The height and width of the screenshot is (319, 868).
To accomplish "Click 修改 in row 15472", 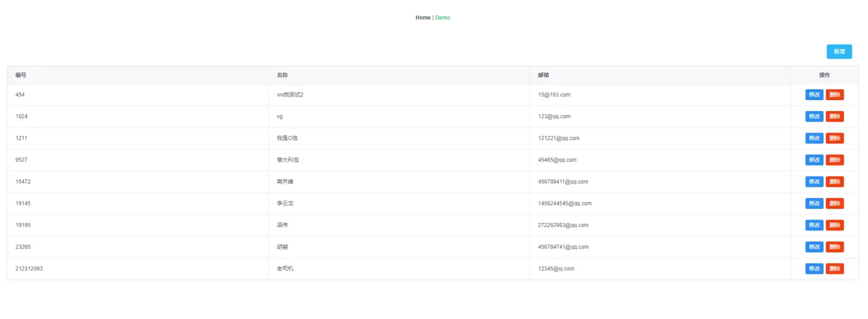I will click(x=814, y=182).
